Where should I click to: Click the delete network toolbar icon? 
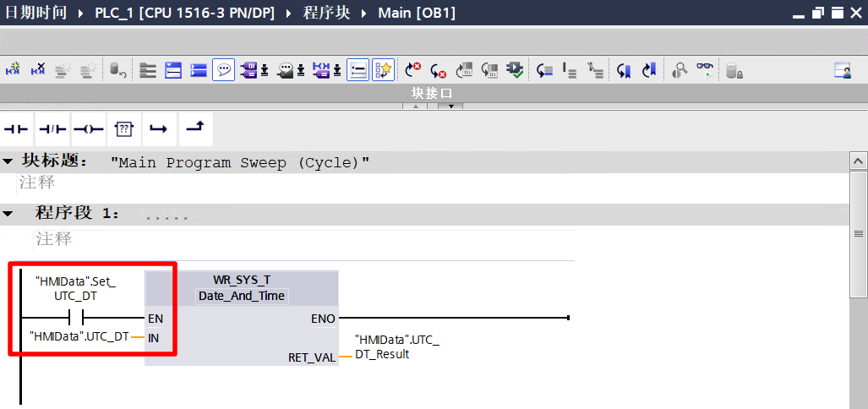click(x=38, y=70)
